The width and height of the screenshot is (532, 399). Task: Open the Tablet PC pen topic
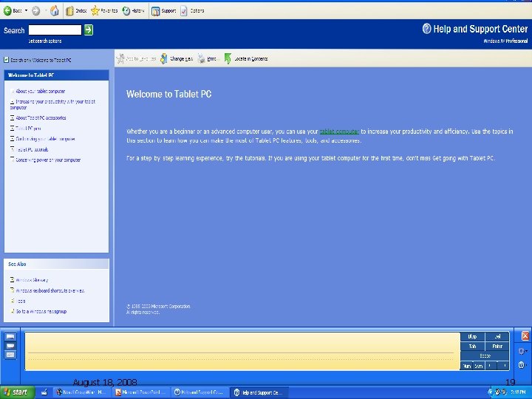point(28,129)
